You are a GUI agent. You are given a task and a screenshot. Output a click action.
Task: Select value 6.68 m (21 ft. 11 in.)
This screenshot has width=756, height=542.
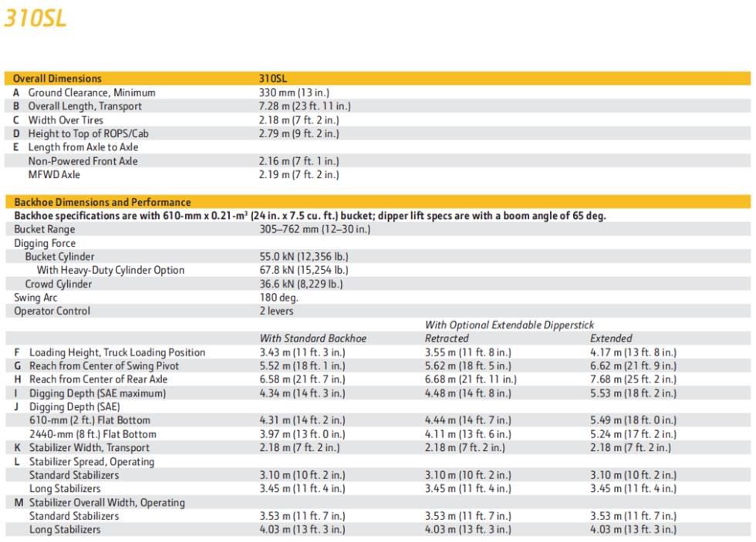[471, 379]
